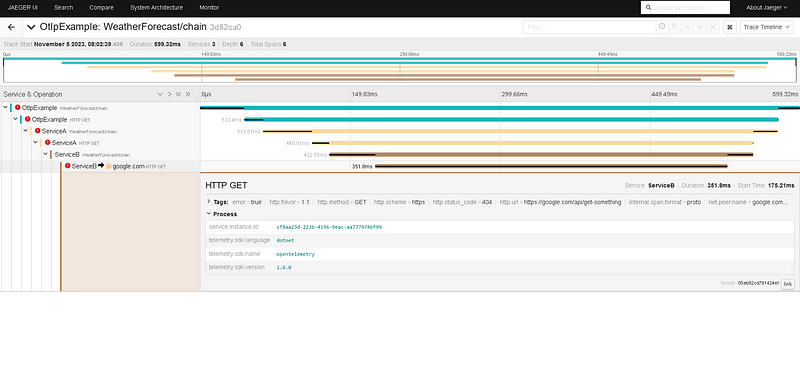Click the trace ID 3d82ca0 in the title
Screen dimensions: 800x392
tap(226, 28)
